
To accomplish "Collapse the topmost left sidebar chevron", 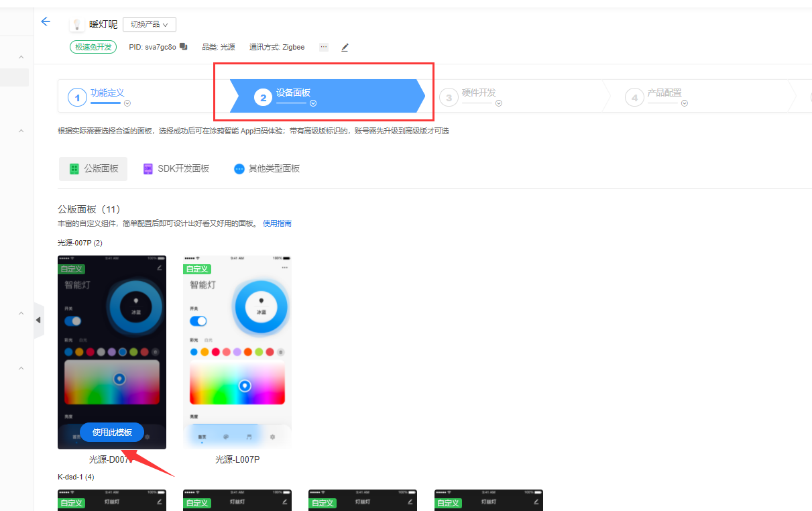I will tap(21, 57).
